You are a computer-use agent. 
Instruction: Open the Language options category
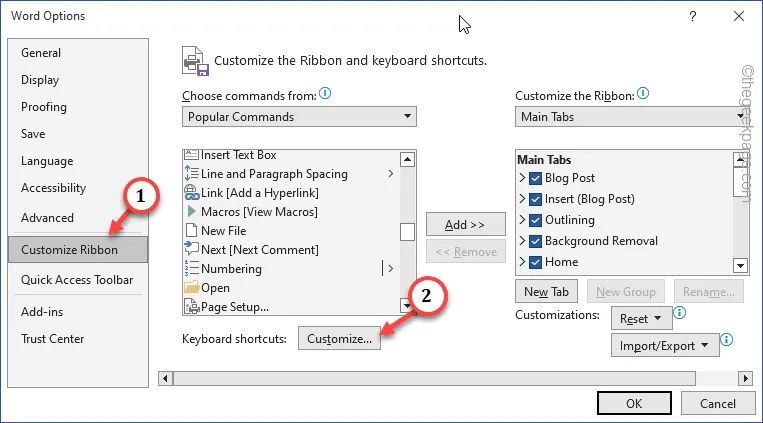[x=47, y=161]
